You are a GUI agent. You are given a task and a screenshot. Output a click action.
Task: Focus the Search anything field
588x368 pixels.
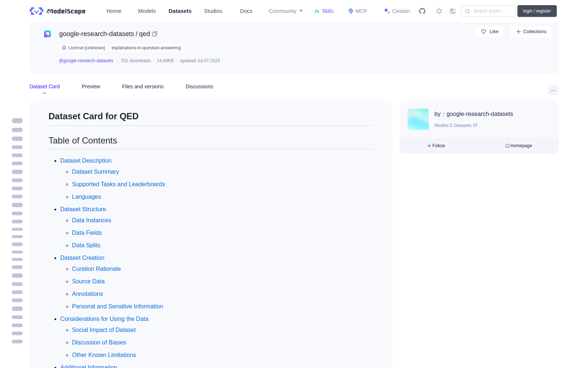488,11
